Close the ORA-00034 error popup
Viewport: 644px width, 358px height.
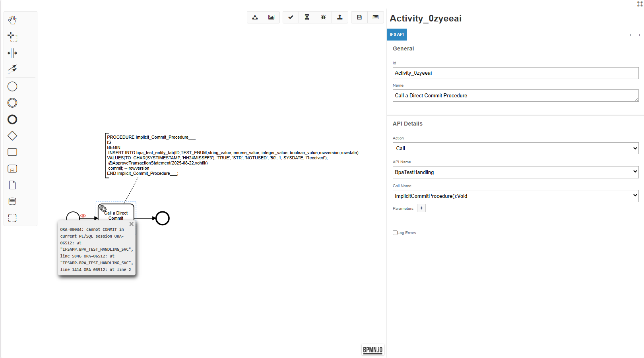[132, 224]
